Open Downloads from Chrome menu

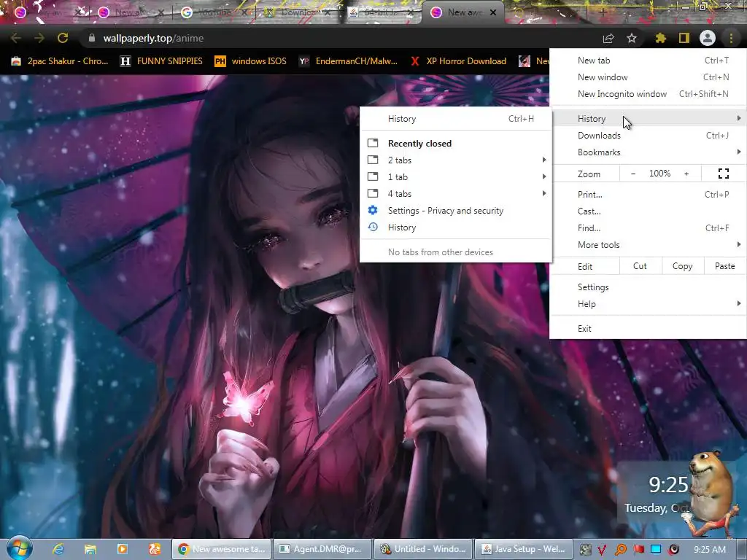(x=648, y=135)
